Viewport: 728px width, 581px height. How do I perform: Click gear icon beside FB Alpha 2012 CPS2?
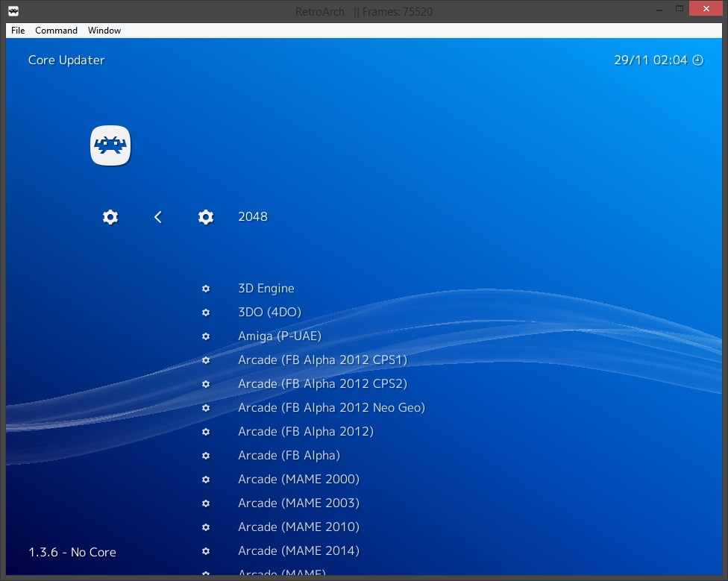(x=206, y=384)
